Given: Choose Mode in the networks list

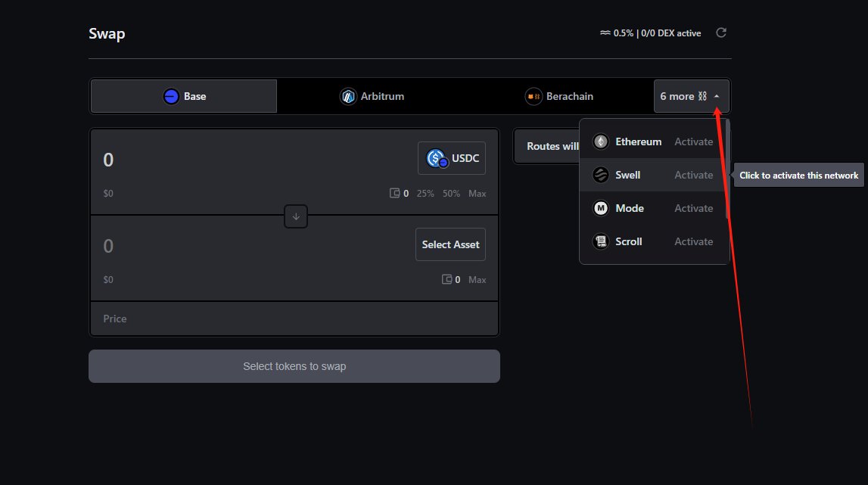Looking at the screenshot, I should tap(652, 208).
